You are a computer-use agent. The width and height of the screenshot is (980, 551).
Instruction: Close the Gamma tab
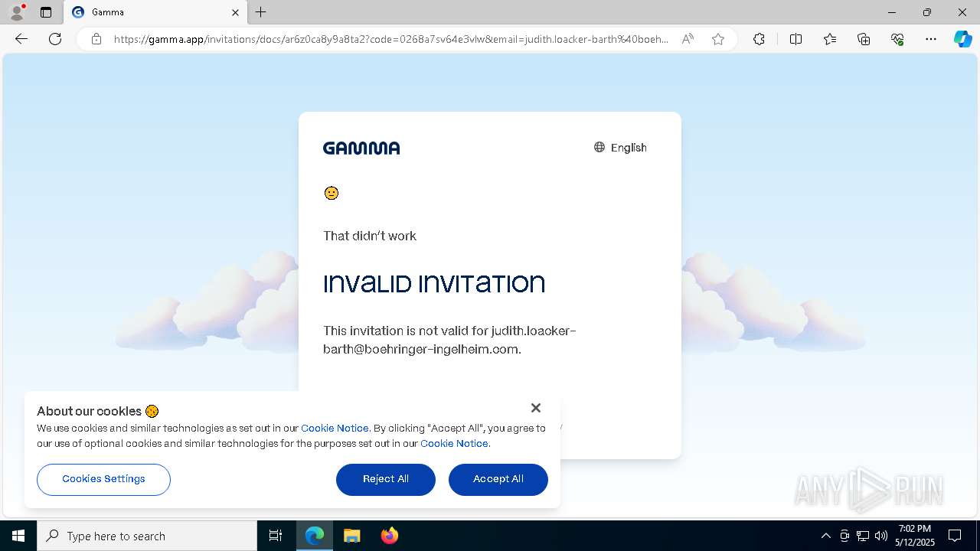tap(235, 12)
